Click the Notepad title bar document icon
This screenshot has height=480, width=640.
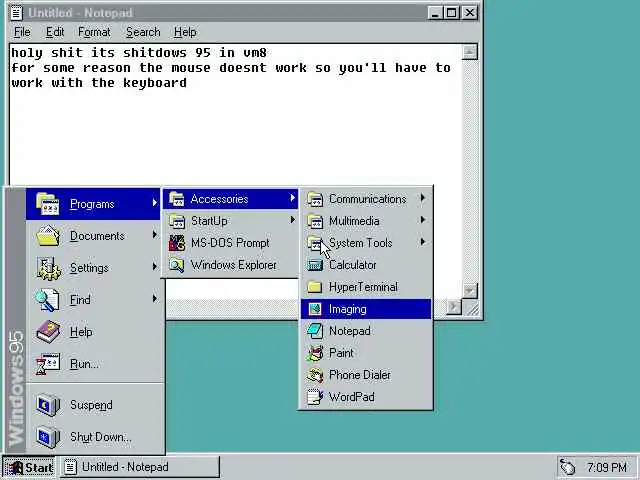(x=16, y=13)
